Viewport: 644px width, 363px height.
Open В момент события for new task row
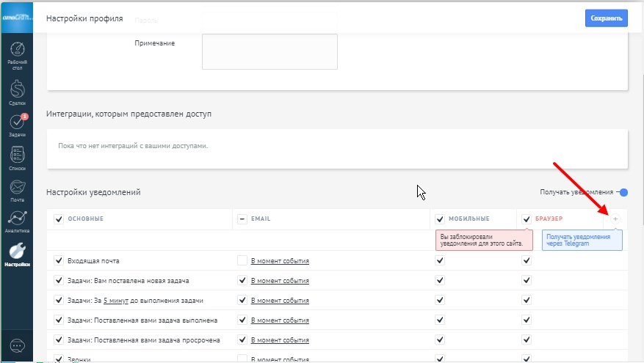(280, 281)
